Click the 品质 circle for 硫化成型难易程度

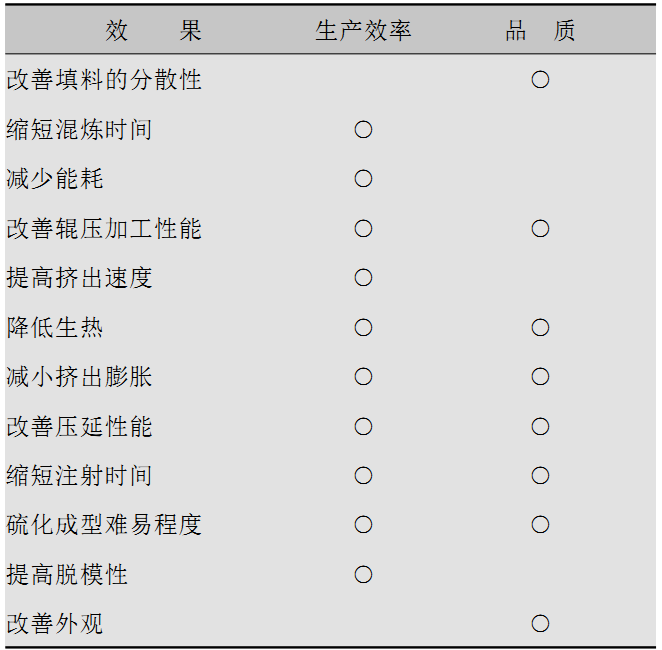[x=540, y=524]
